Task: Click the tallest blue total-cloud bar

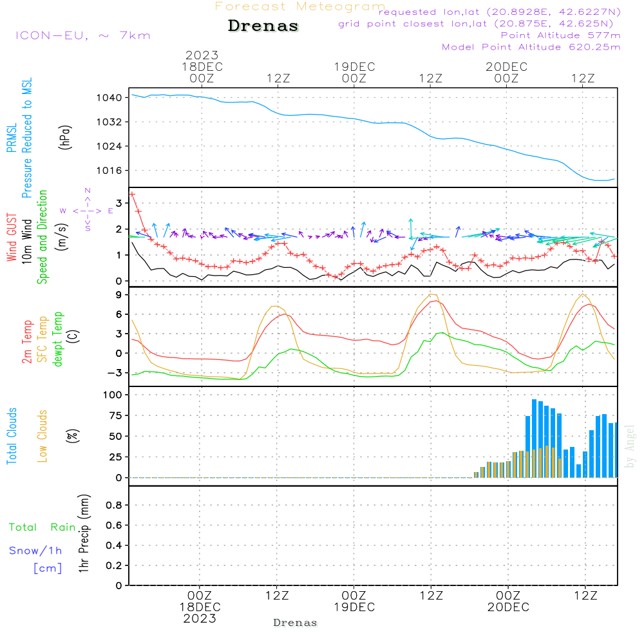Action: coord(535,438)
